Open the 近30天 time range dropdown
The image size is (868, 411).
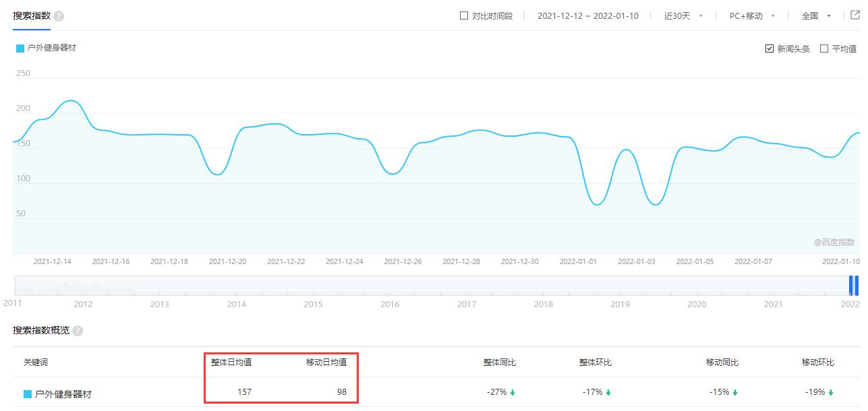click(x=683, y=15)
